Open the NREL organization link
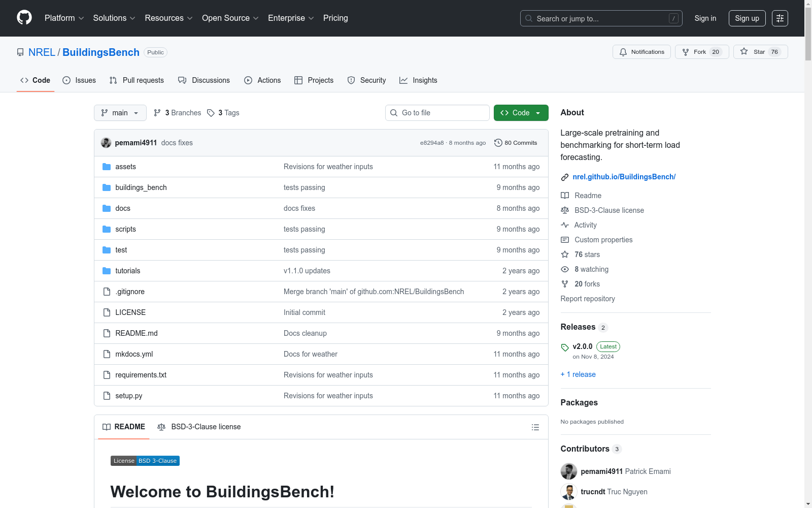812x508 pixels. (x=42, y=52)
